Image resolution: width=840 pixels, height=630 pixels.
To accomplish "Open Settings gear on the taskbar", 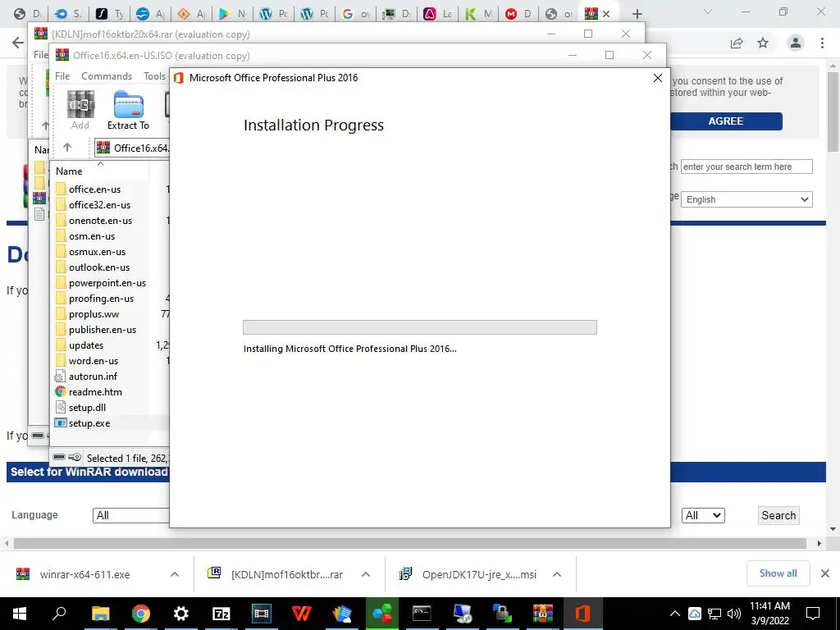I will point(181,614).
